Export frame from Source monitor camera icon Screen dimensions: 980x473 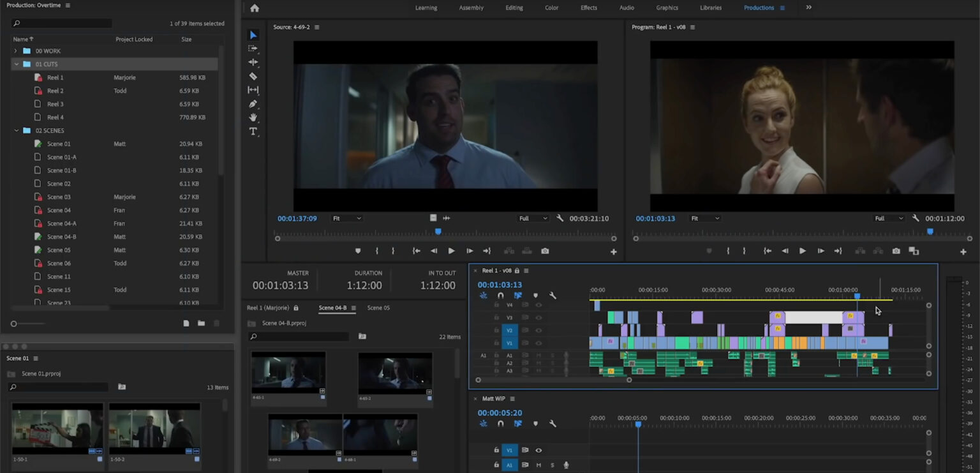[545, 251]
